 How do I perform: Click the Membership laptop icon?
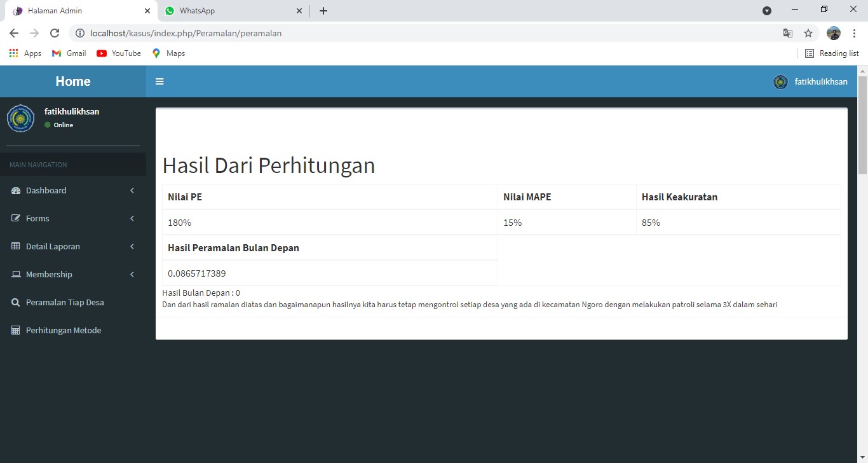16,275
